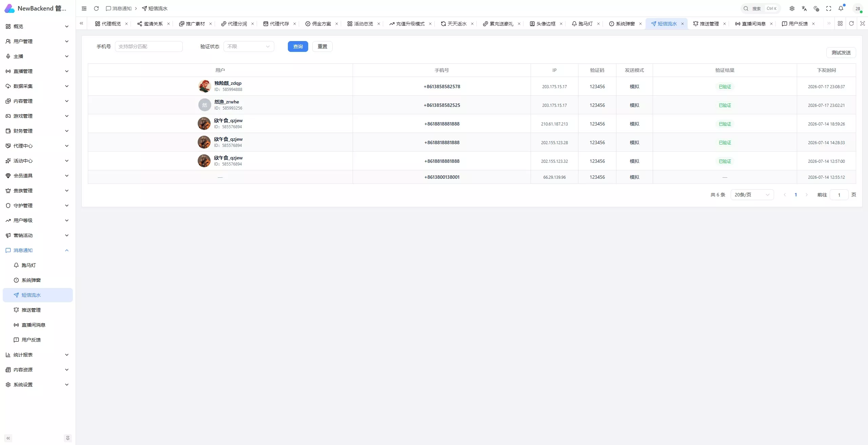The height and width of the screenshot is (445, 868).
Task: Open the notifications bell in the header
Action: pyautogui.click(x=841, y=8)
